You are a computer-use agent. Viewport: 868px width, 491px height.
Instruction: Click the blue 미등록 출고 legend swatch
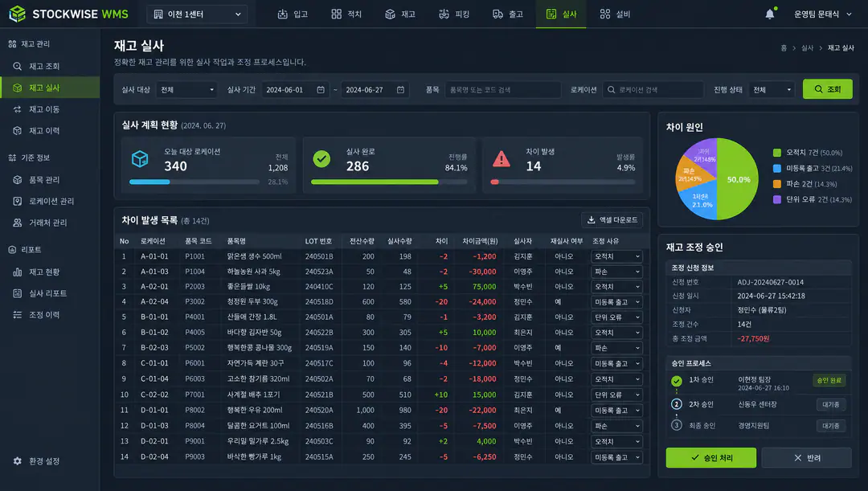pos(777,168)
